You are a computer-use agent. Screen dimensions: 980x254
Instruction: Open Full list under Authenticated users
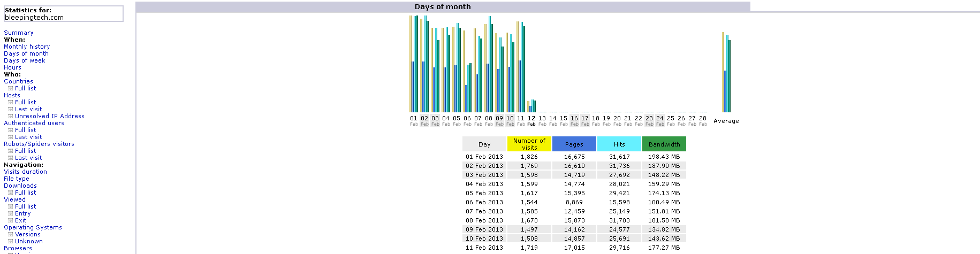tap(25, 130)
